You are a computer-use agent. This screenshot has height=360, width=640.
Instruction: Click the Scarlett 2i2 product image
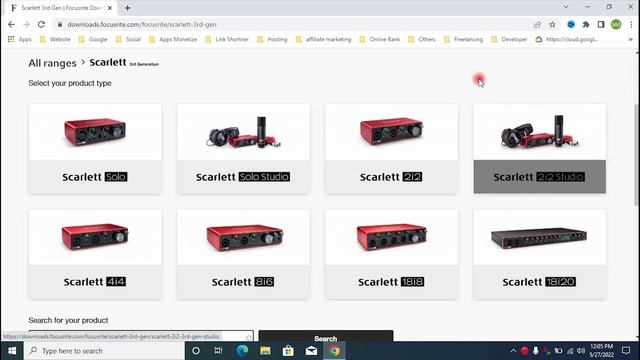point(391,132)
